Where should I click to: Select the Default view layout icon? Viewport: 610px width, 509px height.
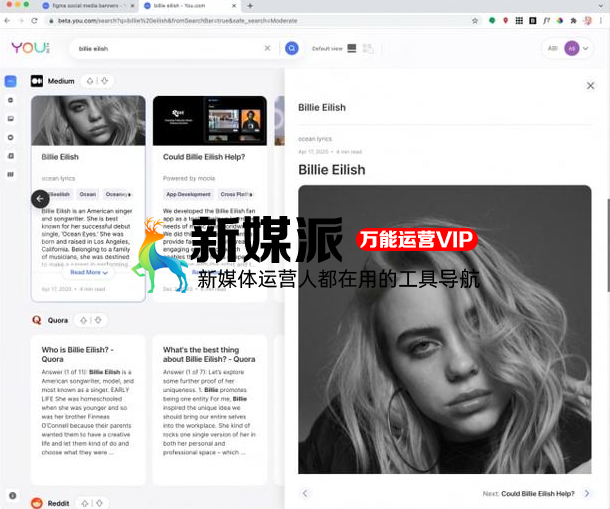tap(352, 48)
